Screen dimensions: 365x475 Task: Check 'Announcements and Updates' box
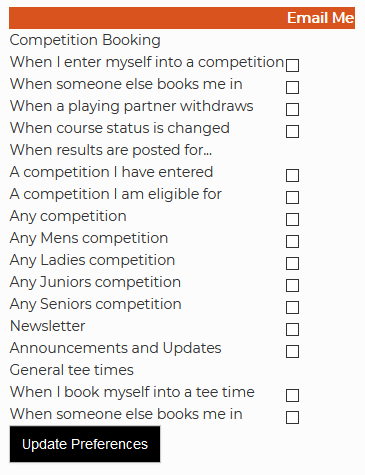click(x=292, y=351)
